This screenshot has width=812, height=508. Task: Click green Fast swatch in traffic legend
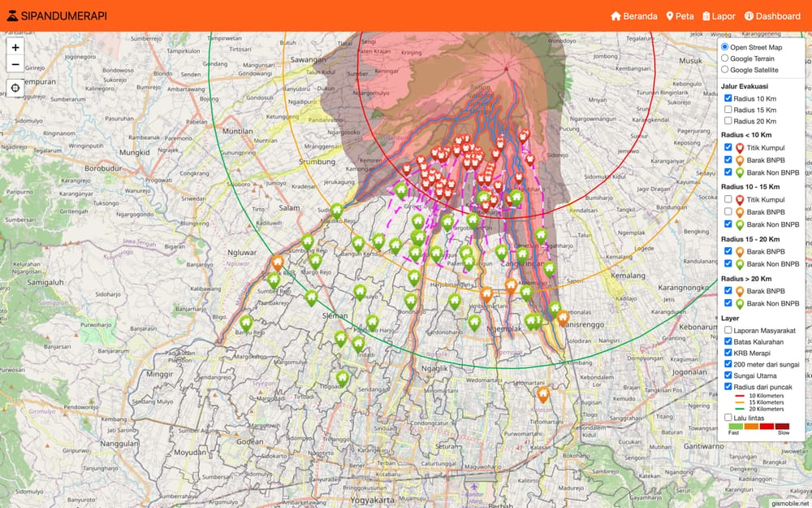(736, 426)
